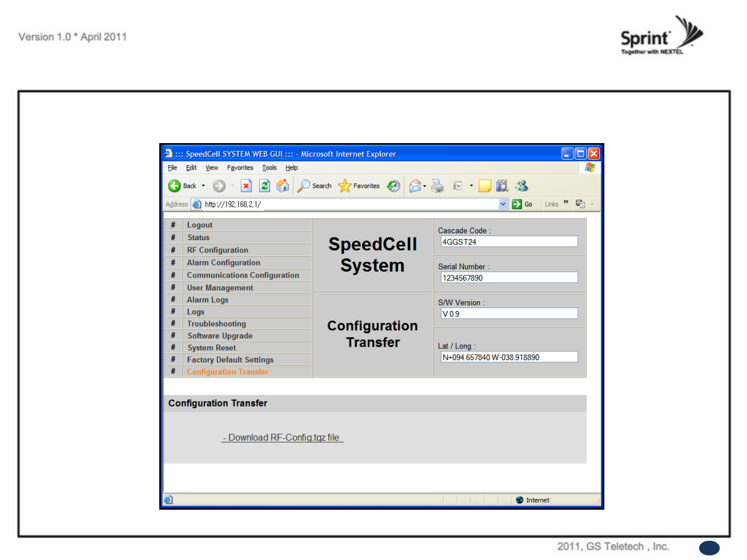Go to the Home page icon
747x560 pixels.
pos(283,186)
